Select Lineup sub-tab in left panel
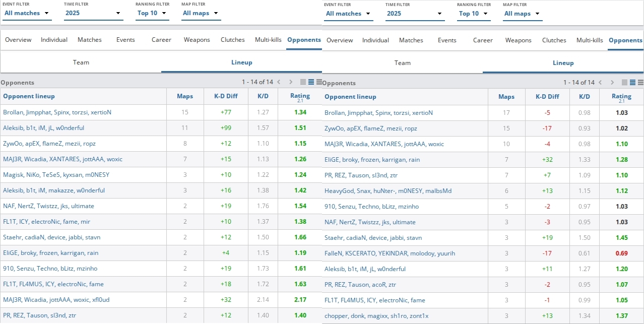This screenshot has width=644, height=324. click(242, 62)
